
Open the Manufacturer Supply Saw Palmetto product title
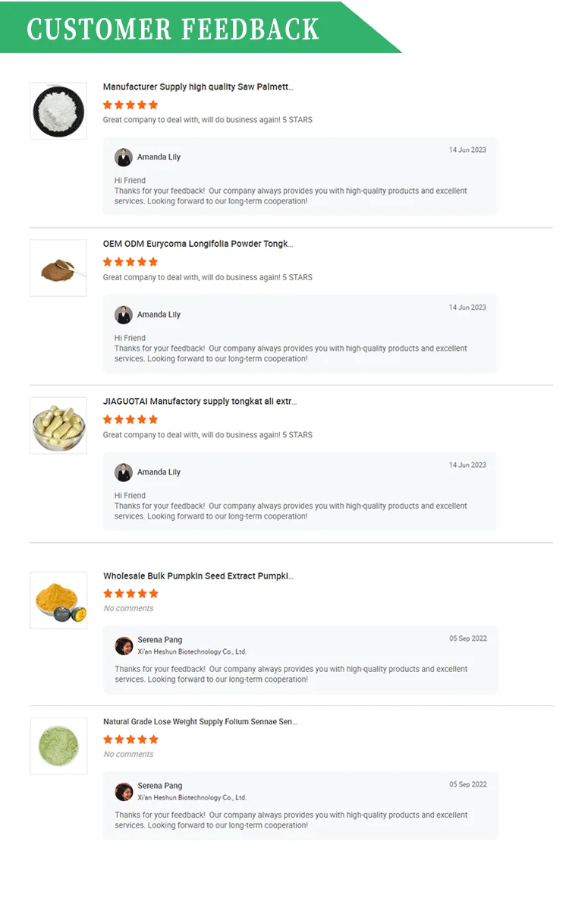(198, 87)
